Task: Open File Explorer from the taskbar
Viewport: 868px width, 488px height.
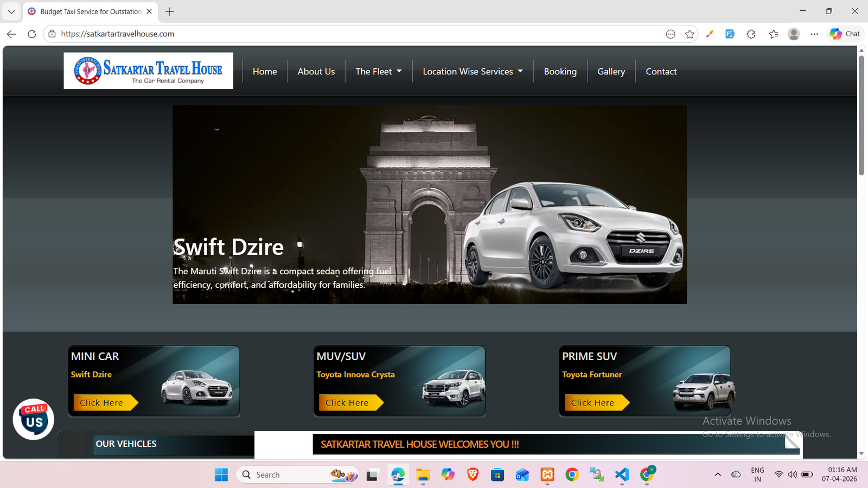Action: (423, 474)
